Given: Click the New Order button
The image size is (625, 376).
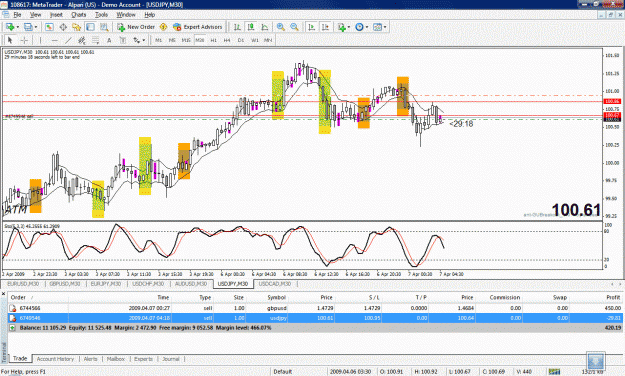Looking at the screenshot, I should pyautogui.click(x=136, y=27).
